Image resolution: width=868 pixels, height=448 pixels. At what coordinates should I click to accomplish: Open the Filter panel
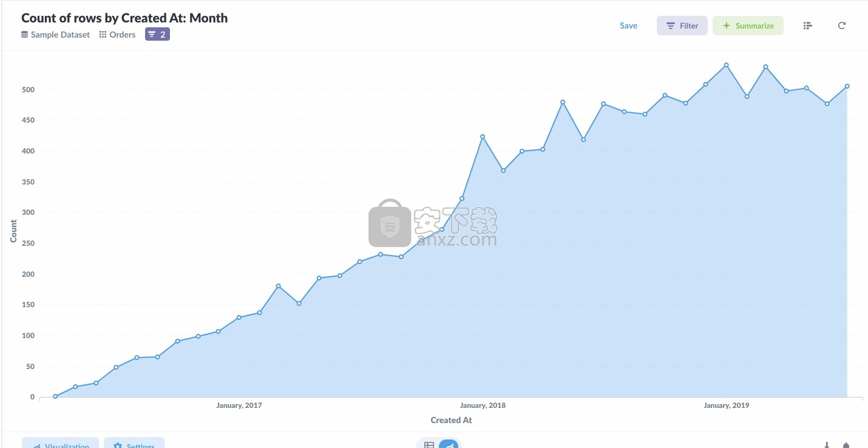coord(682,25)
